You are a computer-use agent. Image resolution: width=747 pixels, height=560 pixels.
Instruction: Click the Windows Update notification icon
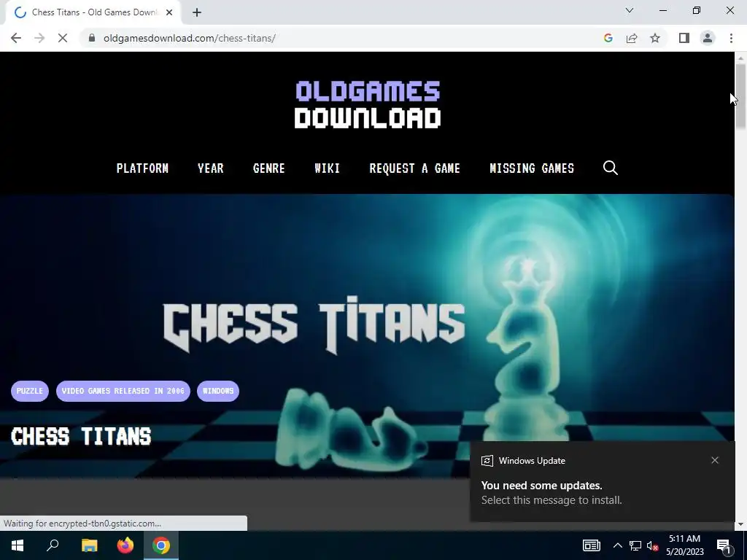point(487,461)
